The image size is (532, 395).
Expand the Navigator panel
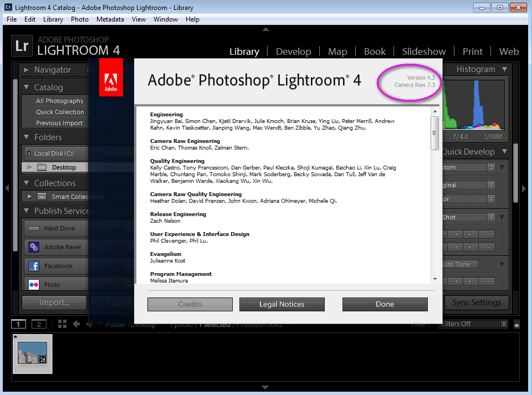[26, 70]
